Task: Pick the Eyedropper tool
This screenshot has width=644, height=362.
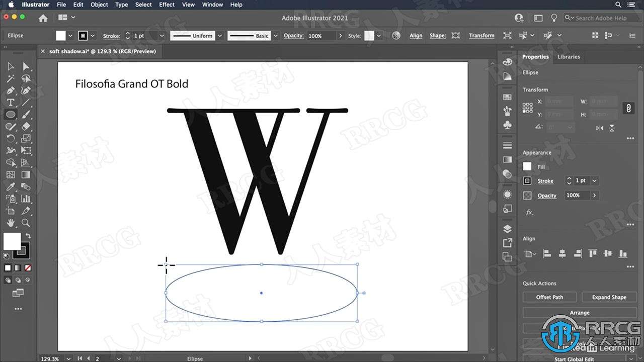Action: pyautogui.click(x=11, y=187)
